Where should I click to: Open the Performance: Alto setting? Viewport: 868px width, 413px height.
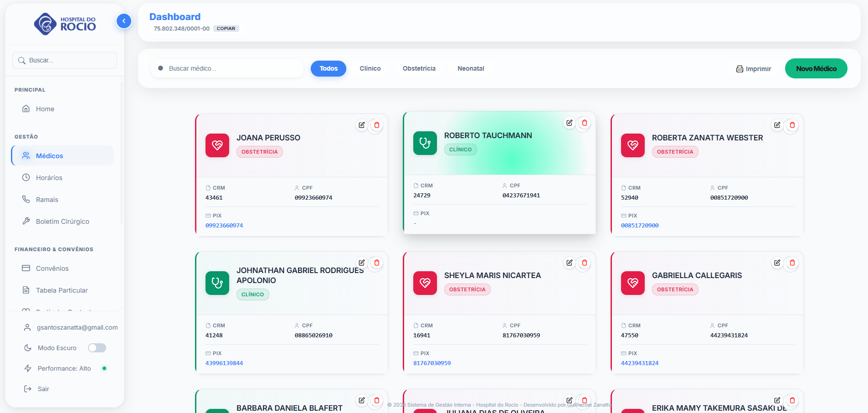click(x=64, y=368)
